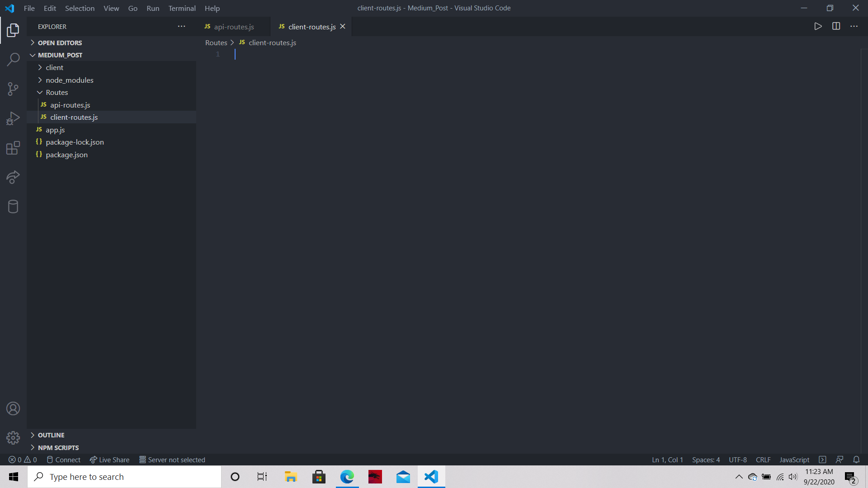Screen dimensions: 868x488
Task: Open the Search view icon
Action: [x=13, y=59]
